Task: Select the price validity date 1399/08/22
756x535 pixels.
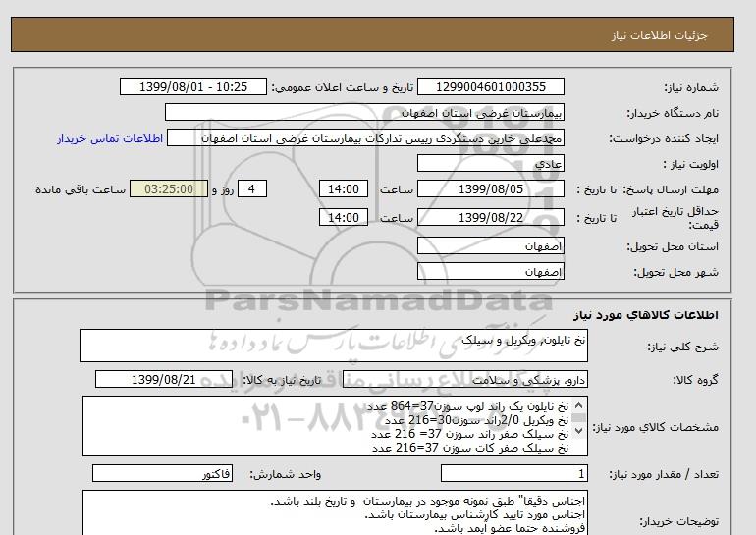Action: click(490, 217)
